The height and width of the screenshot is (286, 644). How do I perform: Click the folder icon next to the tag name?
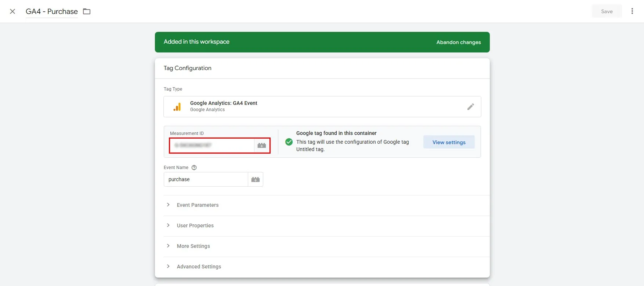point(87,11)
